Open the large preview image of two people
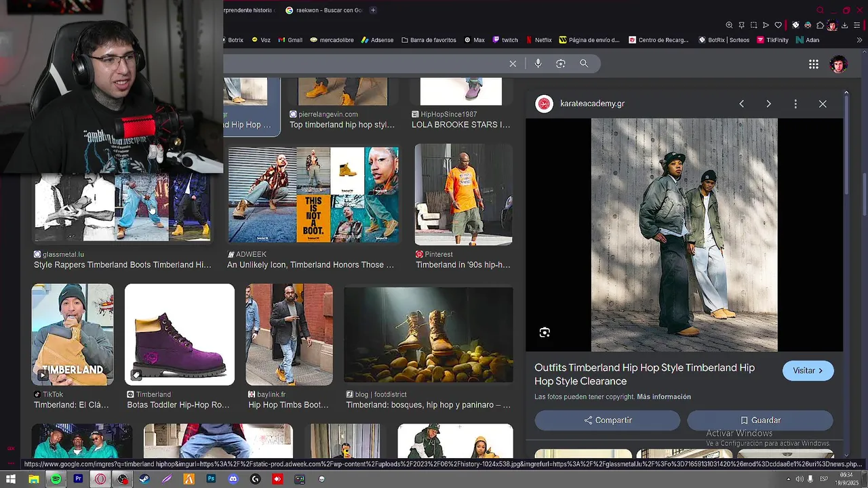 click(684, 235)
